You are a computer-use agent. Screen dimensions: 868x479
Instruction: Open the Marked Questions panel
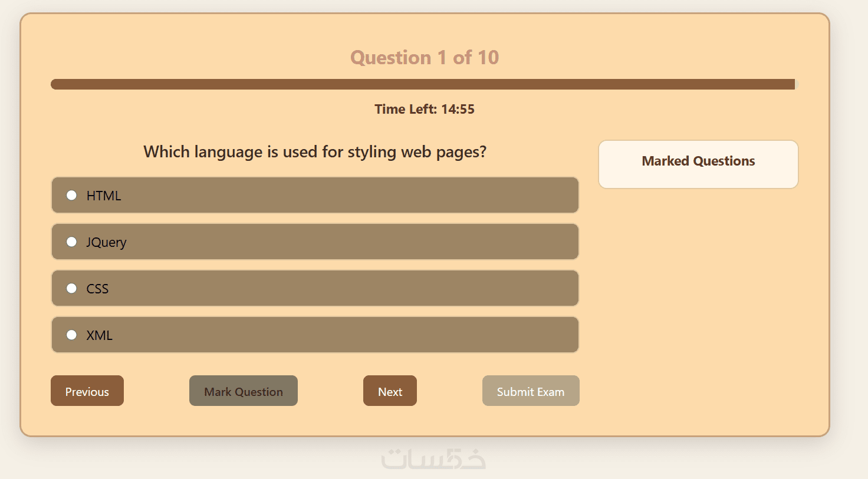click(698, 164)
